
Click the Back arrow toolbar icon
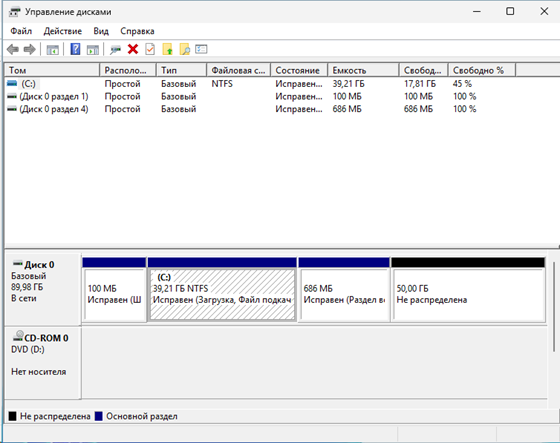(13, 49)
